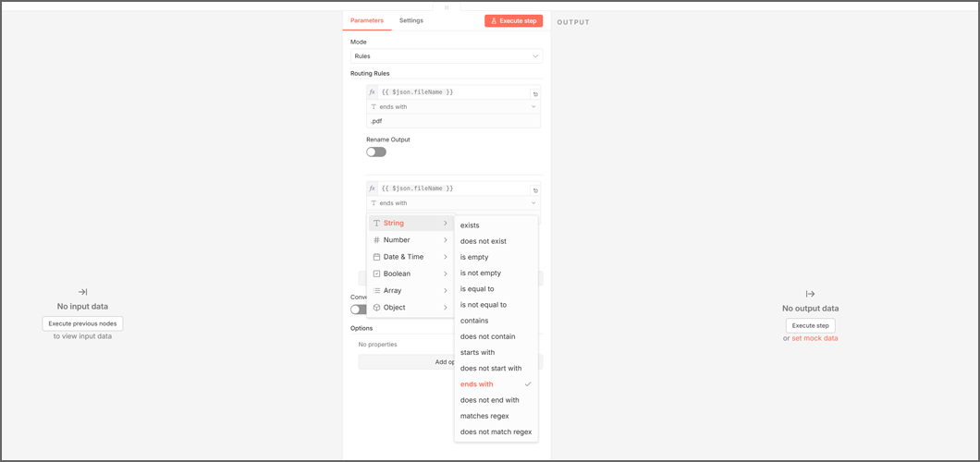
Task: Click the reset icon beside second fileName expression
Action: click(535, 190)
